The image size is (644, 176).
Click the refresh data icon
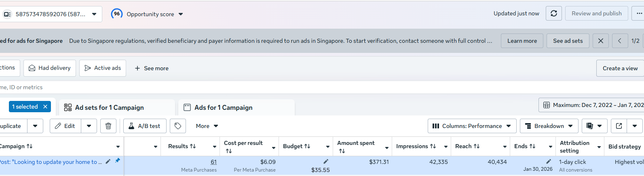tap(553, 13)
